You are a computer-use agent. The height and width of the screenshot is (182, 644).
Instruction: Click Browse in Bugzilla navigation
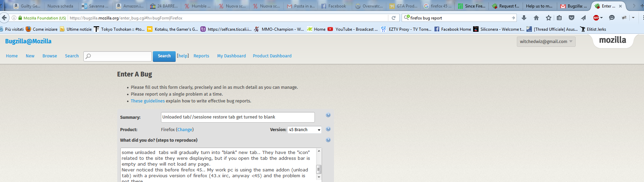(50, 56)
